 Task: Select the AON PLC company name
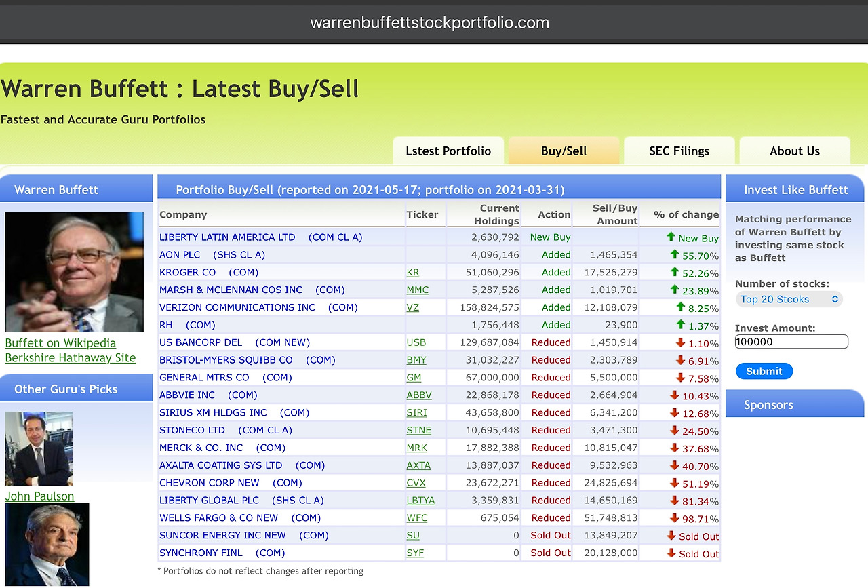coord(180,255)
